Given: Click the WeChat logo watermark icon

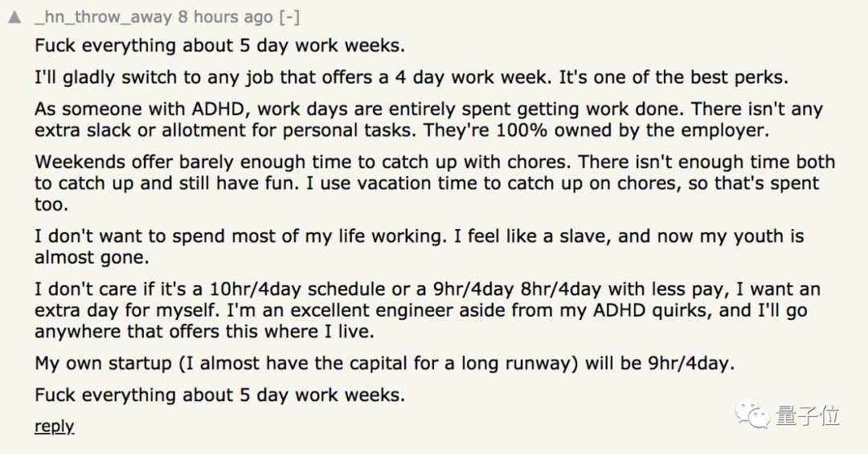Looking at the screenshot, I should point(755,415).
